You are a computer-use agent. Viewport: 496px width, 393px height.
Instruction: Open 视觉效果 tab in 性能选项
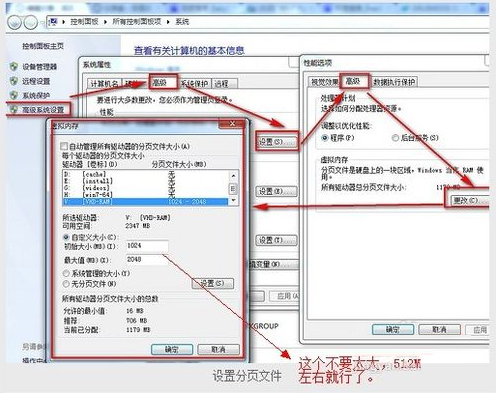[324, 82]
